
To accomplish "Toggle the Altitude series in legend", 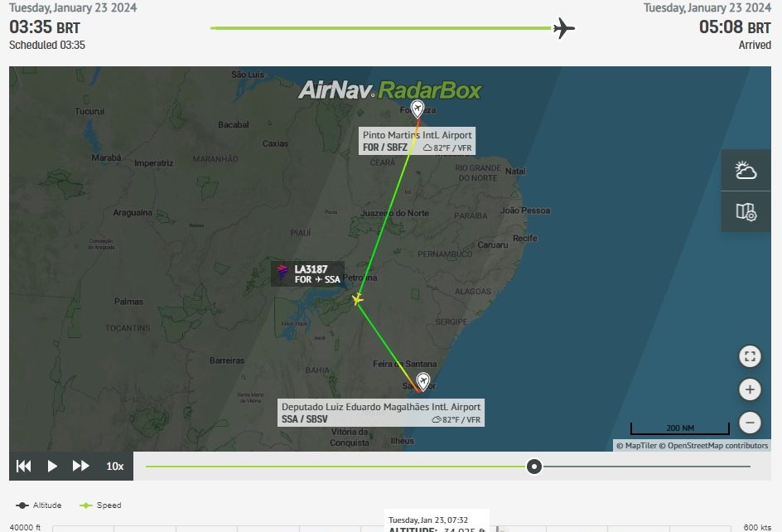I will 38,505.
